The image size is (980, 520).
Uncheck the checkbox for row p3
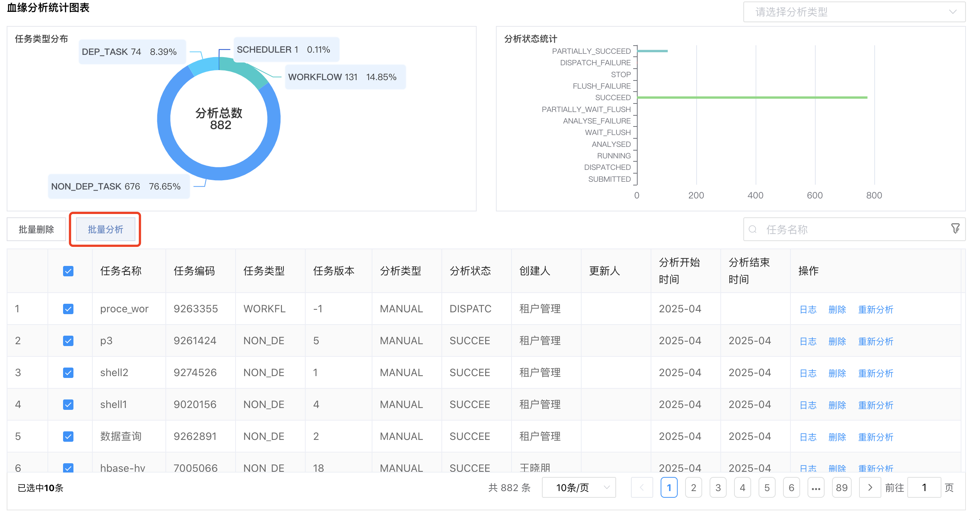click(x=68, y=340)
